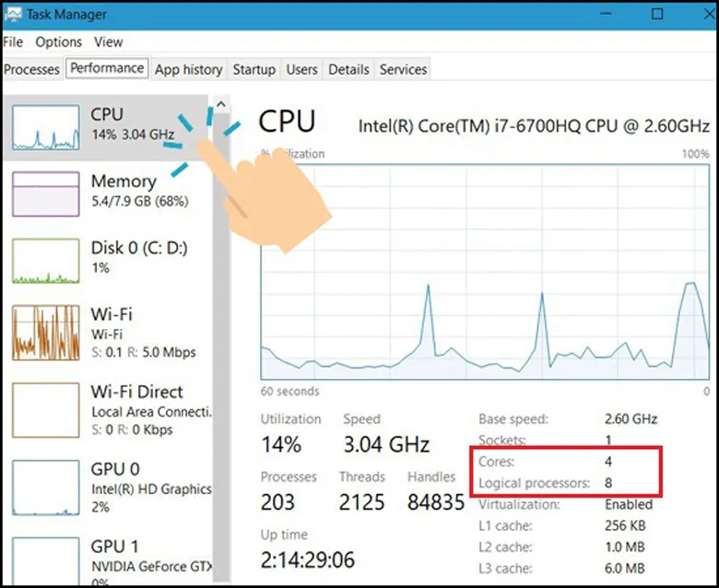Click the Virtualization Enabled value

pyautogui.click(x=629, y=504)
